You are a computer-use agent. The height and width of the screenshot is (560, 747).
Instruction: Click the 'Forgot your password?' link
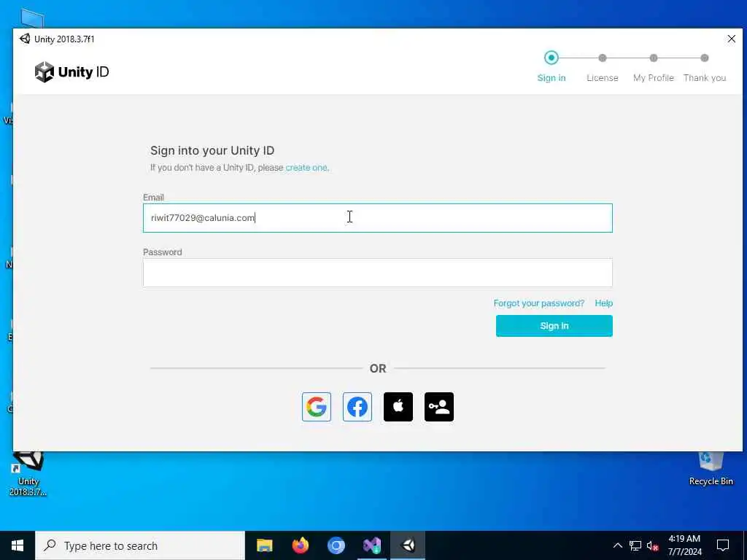539,303
